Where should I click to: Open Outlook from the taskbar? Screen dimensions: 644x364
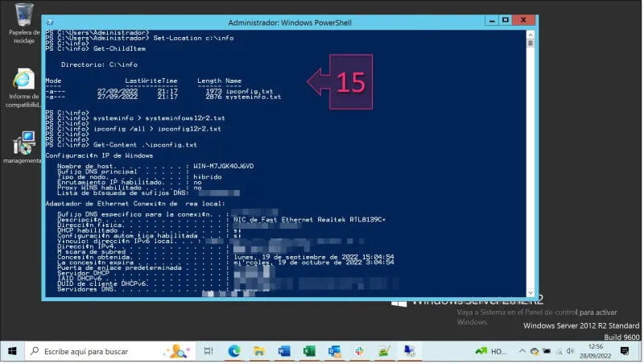[x=334, y=351]
